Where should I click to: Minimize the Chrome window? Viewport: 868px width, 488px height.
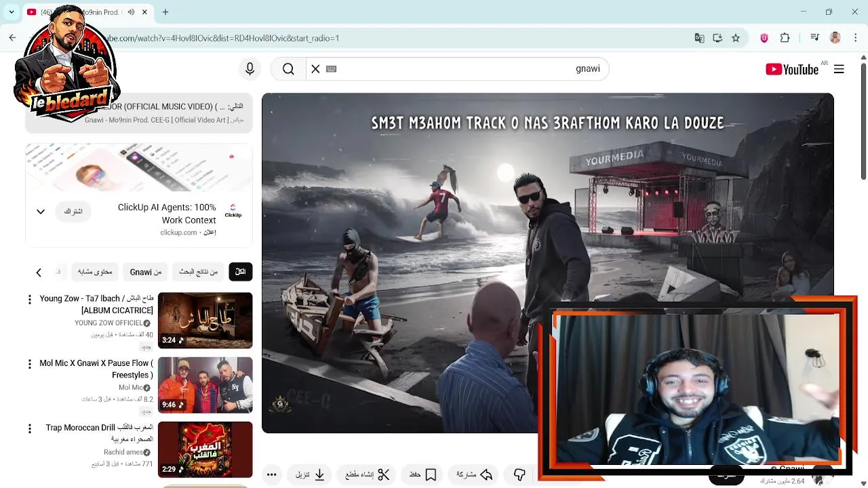tap(804, 12)
